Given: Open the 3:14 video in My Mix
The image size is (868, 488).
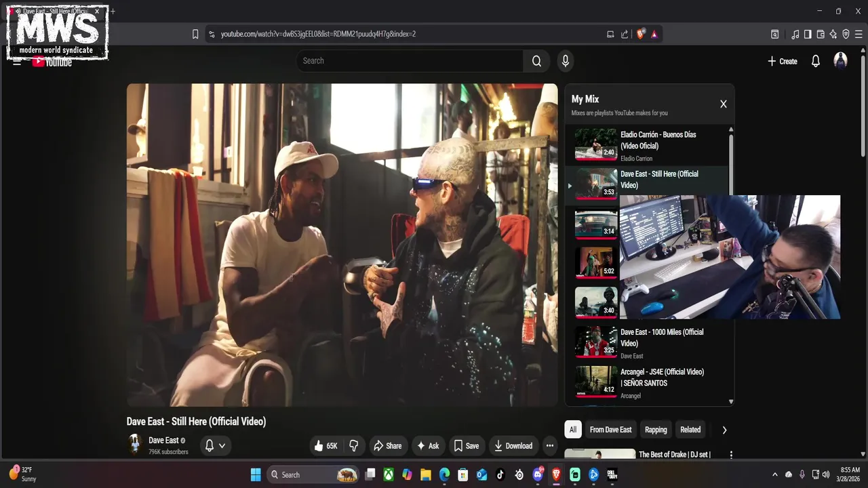Looking at the screenshot, I should [596, 224].
